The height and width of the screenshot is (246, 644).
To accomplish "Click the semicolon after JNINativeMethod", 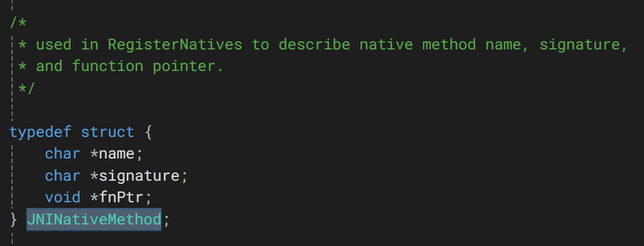I will coord(166,221).
